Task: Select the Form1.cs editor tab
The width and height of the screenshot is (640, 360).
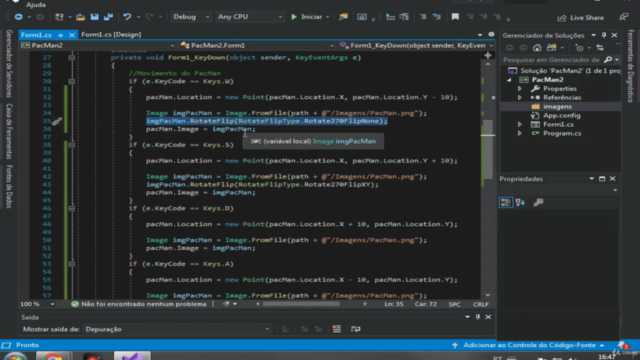Action: 36,35
